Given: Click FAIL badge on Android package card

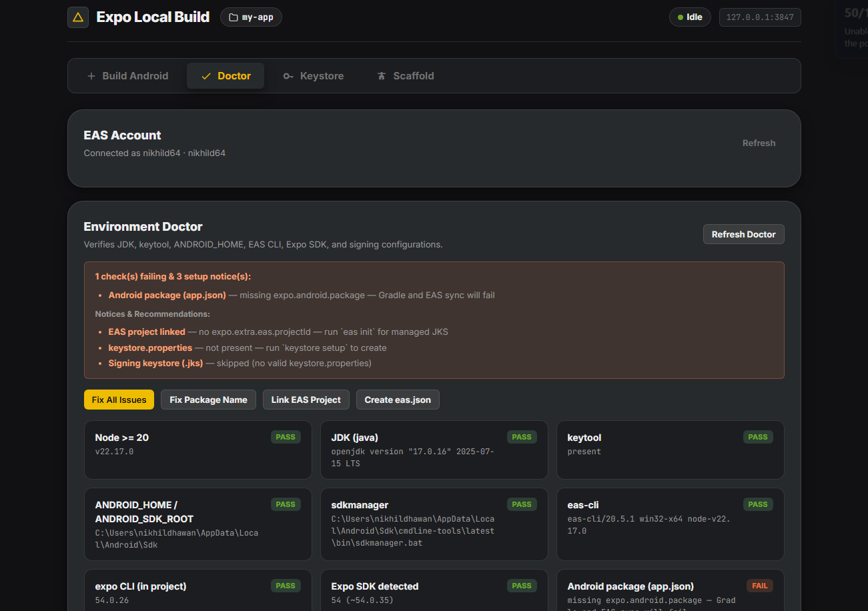Looking at the screenshot, I should [760, 586].
